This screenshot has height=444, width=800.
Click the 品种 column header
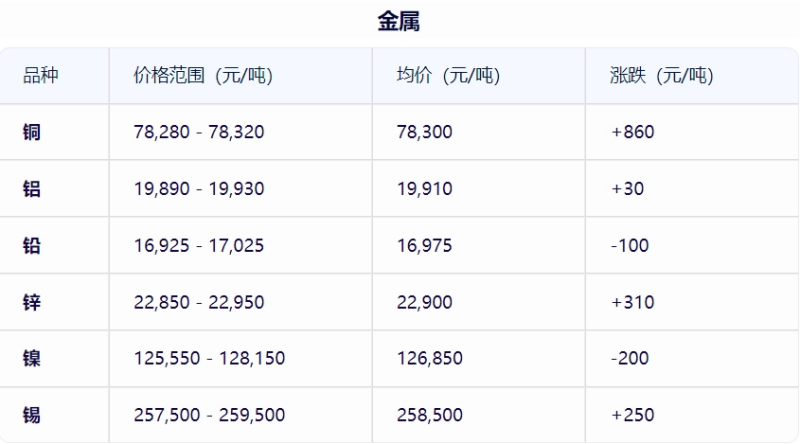pyautogui.click(x=40, y=75)
